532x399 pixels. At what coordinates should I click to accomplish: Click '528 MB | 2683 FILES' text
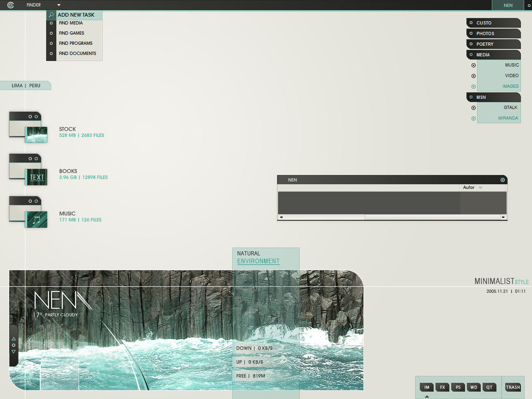[81, 135]
